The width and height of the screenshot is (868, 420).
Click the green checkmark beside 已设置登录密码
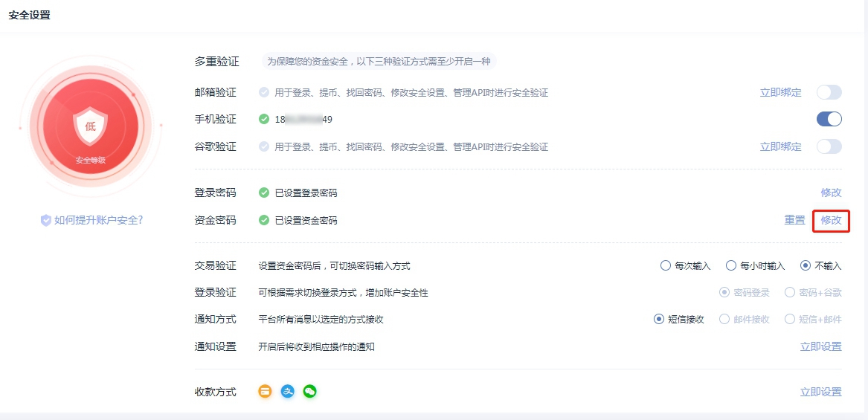264,193
